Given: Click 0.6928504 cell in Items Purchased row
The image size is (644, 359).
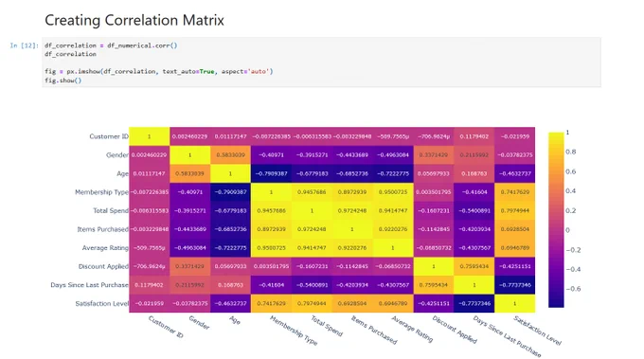Looking at the screenshot, I should (x=514, y=229).
